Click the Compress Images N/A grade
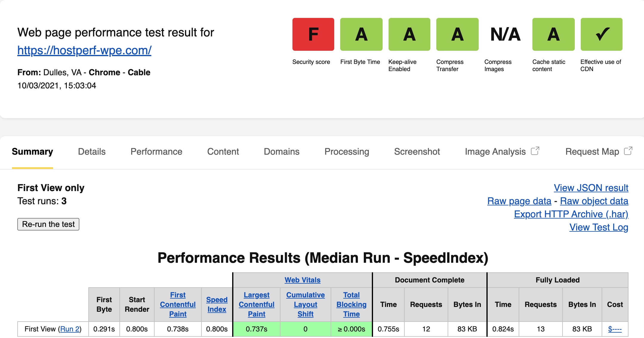644x338 pixels. click(x=505, y=34)
